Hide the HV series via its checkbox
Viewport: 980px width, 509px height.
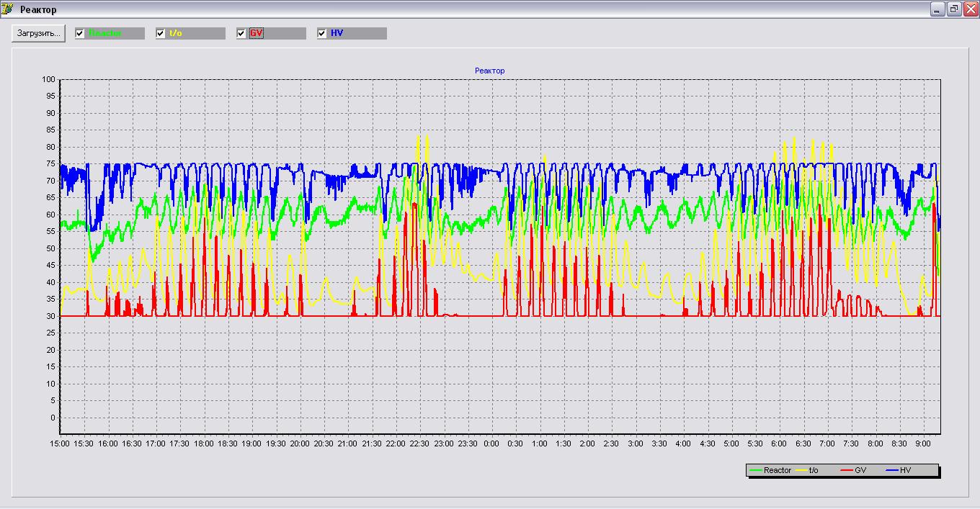pyautogui.click(x=322, y=34)
